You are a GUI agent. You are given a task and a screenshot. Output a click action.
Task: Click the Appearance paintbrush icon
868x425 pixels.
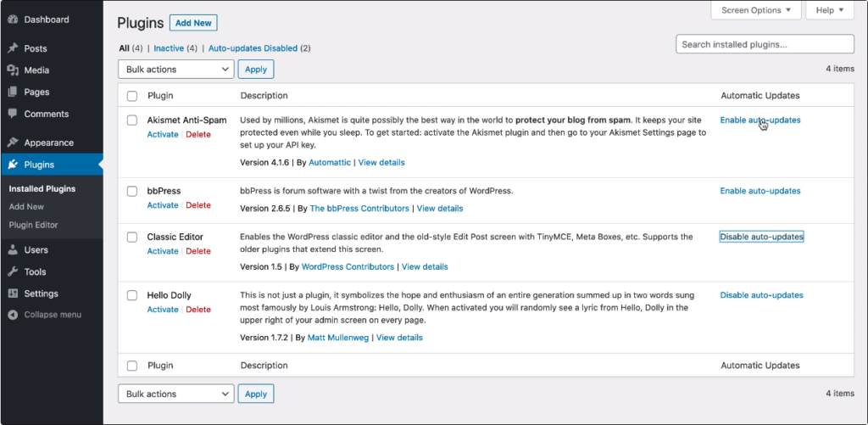point(13,143)
